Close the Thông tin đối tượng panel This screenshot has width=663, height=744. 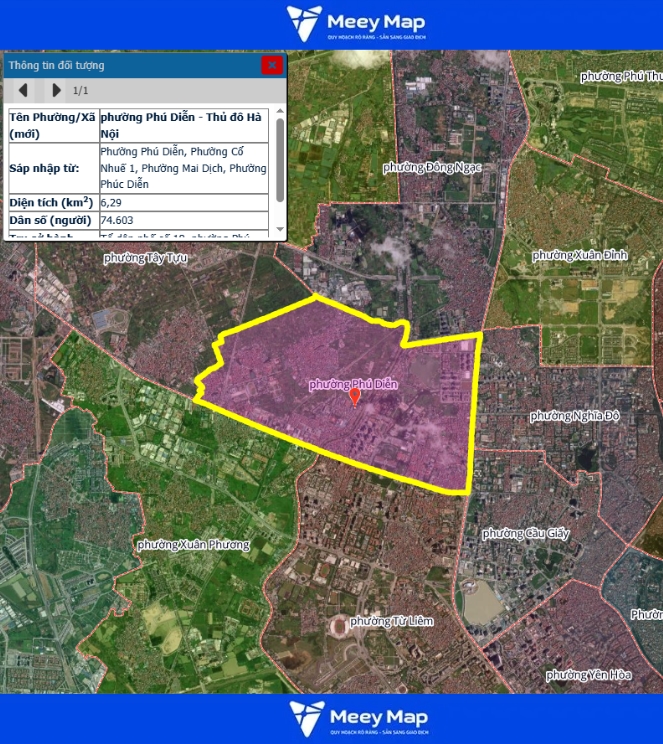coord(271,65)
